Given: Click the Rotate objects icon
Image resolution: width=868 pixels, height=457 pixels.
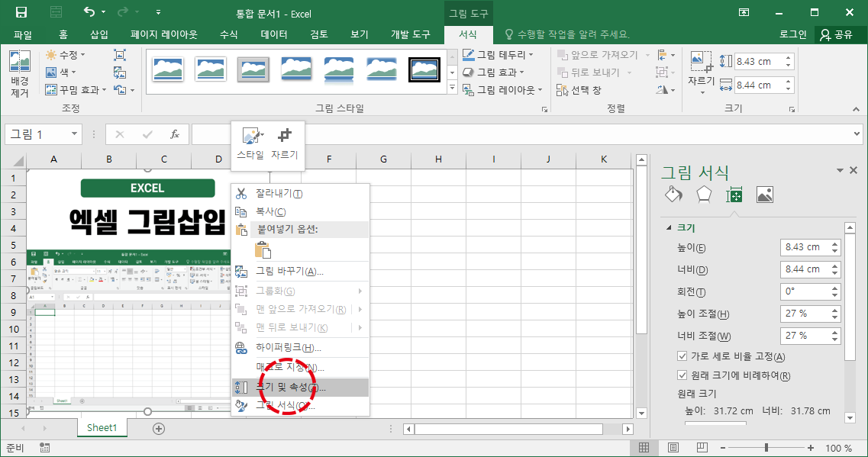Looking at the screenshot, I should (x=662, y=89).
